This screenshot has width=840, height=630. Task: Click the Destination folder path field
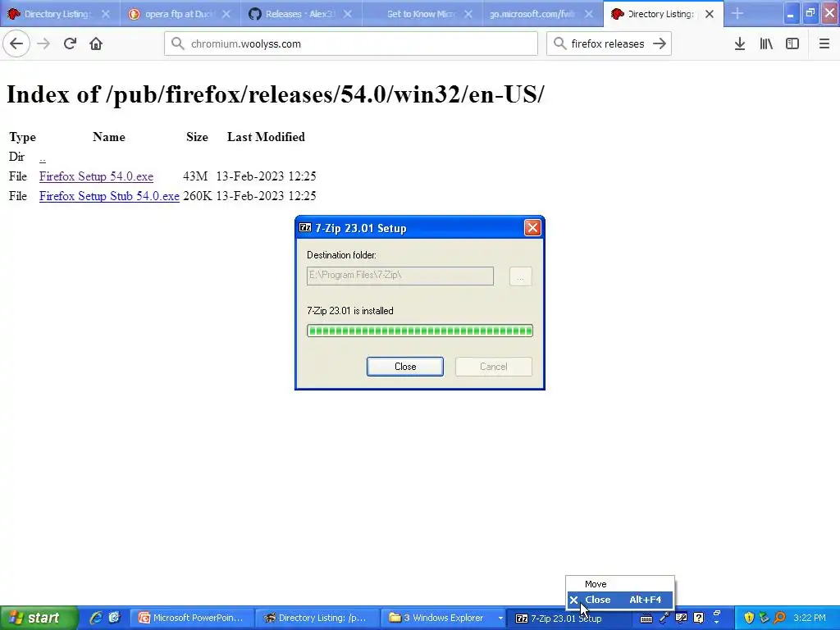(x=400, y=276)
